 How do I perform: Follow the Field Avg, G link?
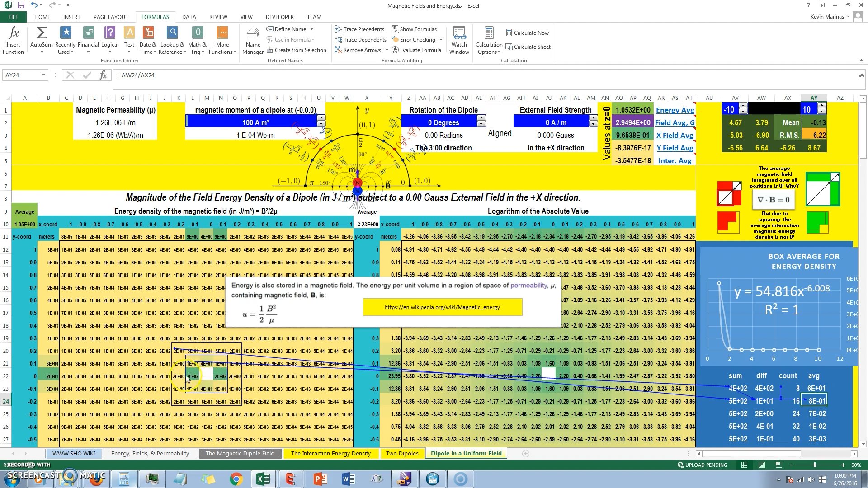click(675, 122)
